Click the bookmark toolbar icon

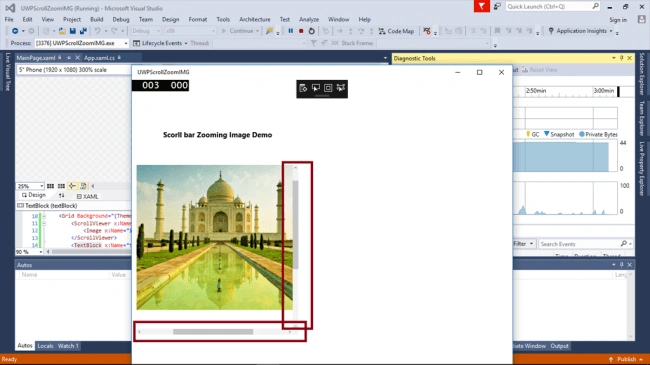497,31
